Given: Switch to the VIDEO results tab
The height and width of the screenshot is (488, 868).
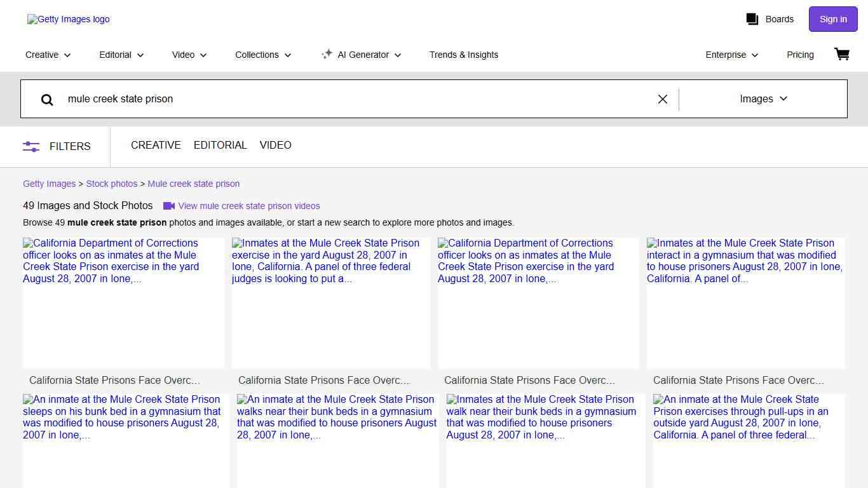Looking at the screenshot, I should point(275,146).
